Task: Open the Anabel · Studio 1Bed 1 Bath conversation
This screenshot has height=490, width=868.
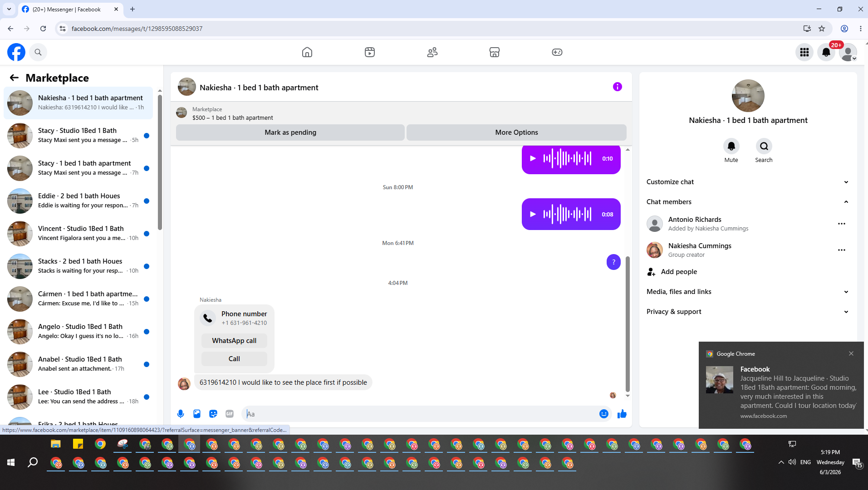Action: coord(78,364)
